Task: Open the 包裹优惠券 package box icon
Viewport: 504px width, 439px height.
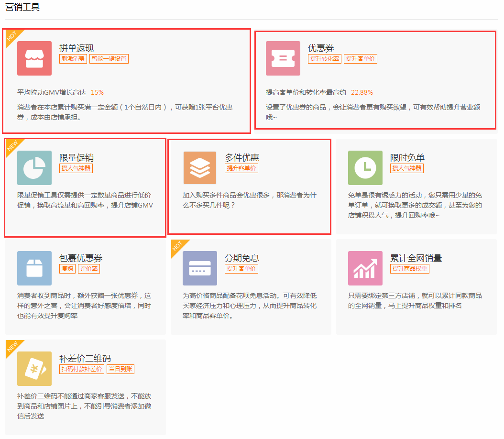Action: point(34,268)
